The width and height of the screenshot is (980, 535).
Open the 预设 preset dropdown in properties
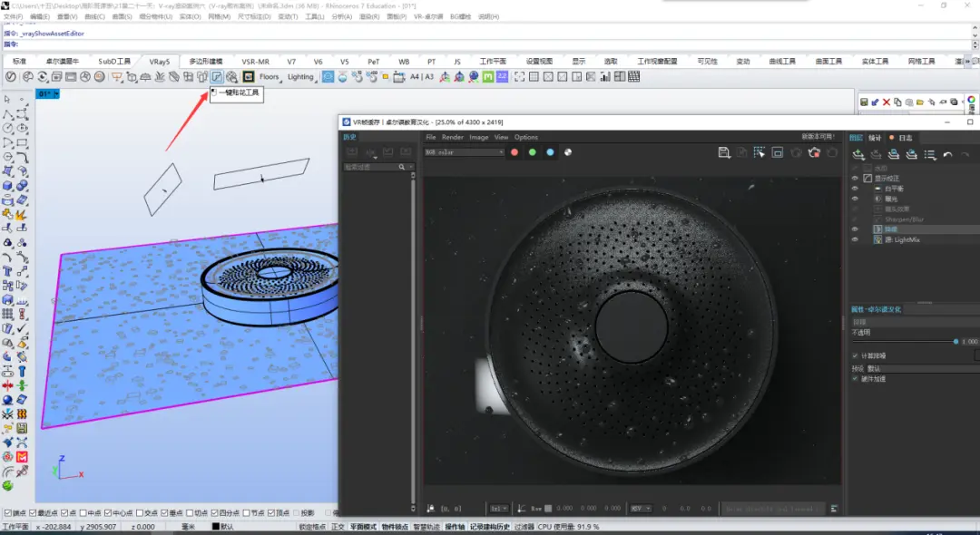click(x=922, y=368)
